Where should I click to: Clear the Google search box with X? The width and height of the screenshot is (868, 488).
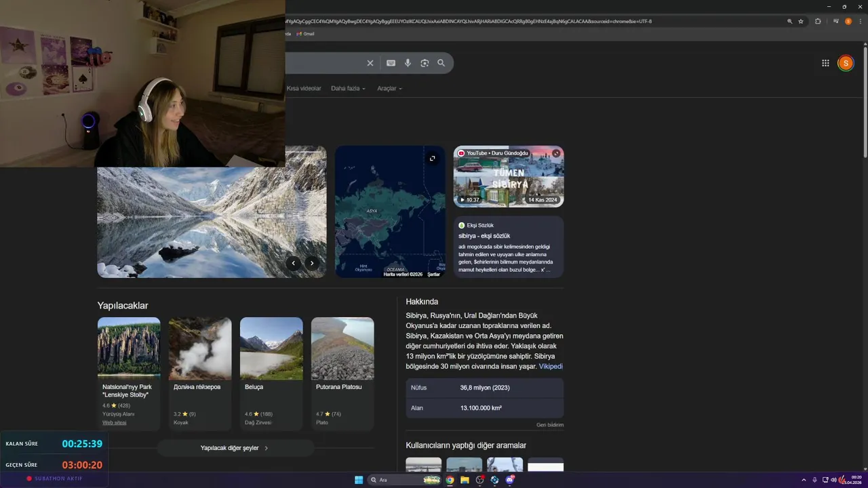[x=370, y=63]
